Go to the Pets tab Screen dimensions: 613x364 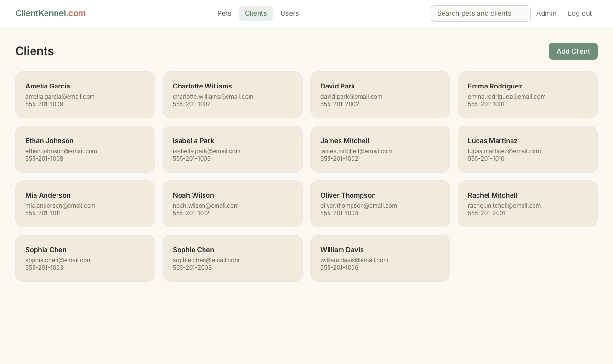tap(224, 13)
